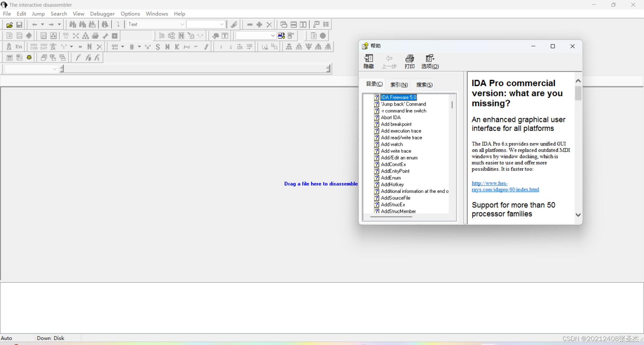
Task: Switch to the 搜索(S) tab in Help
Action: click(x=424, y=85)
